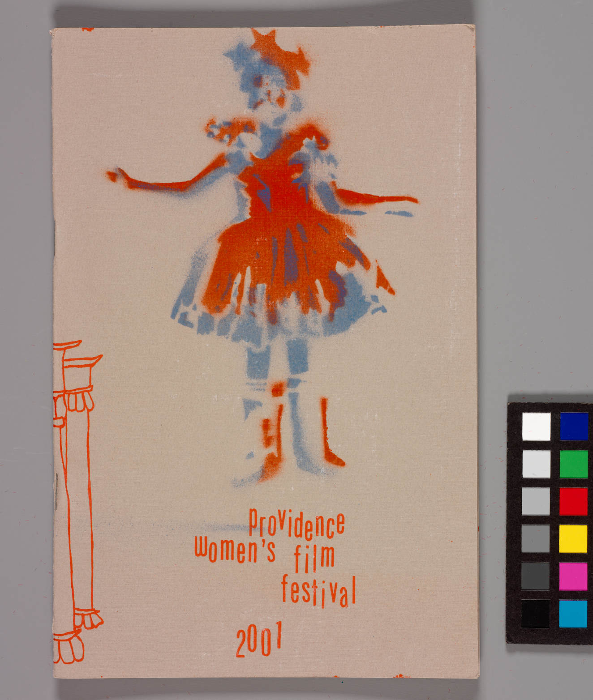Select the dark blue color swatch

(x=574, y=427)
